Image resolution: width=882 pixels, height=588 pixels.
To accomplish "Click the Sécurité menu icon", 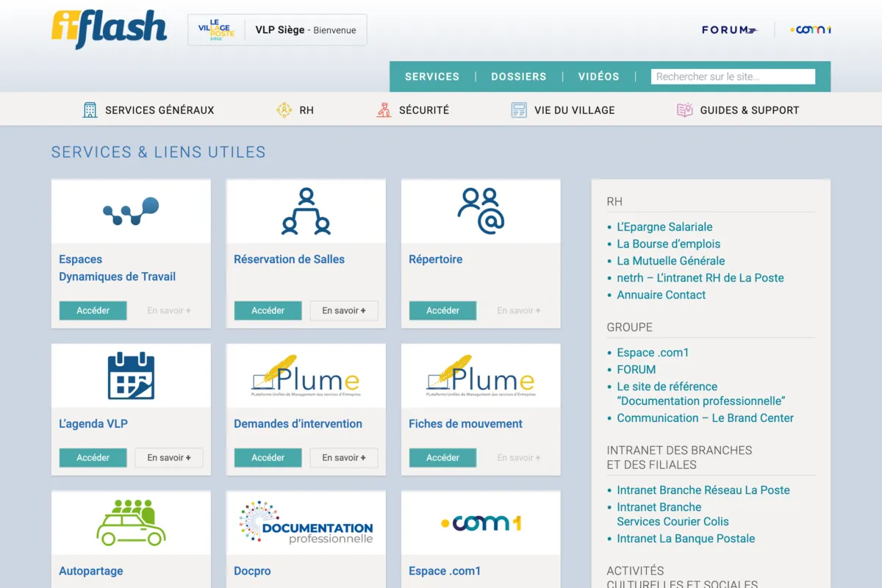I will click(x=384, y=110).
